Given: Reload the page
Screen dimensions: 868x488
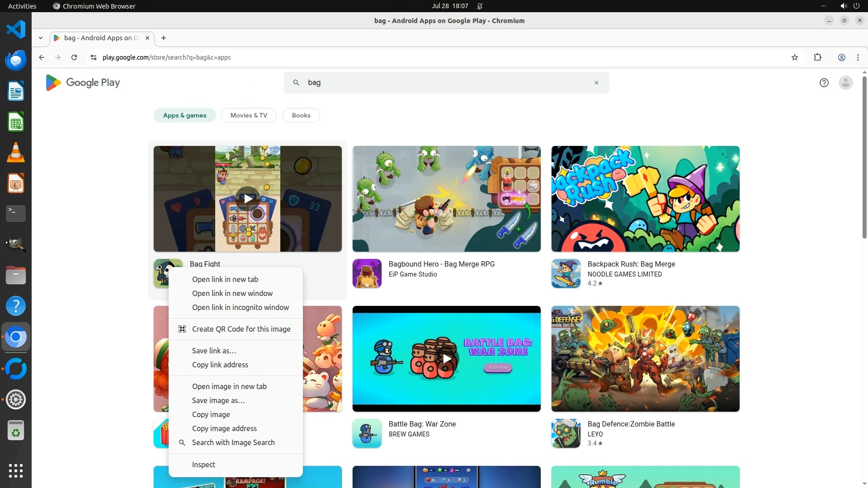Looking at the screenshot, I should point(74,57).
